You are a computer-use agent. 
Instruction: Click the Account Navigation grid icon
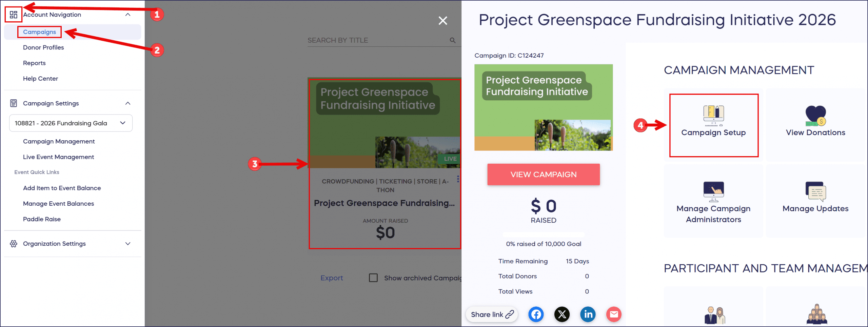14,15
